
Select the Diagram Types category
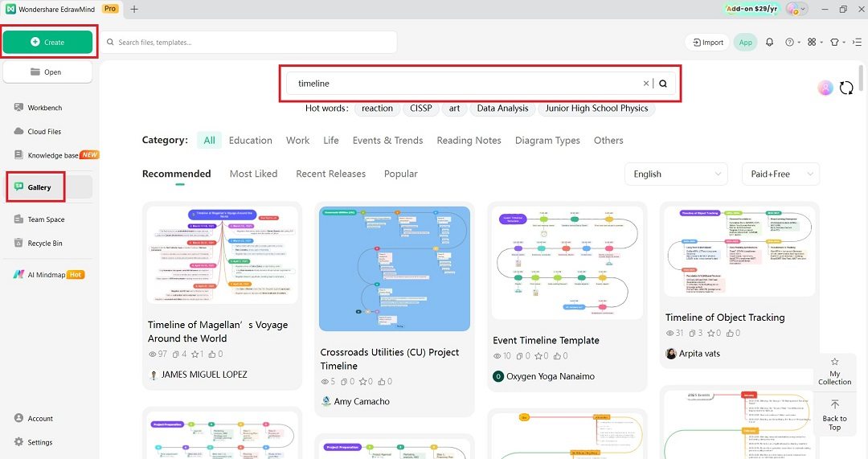click(547, 141)
